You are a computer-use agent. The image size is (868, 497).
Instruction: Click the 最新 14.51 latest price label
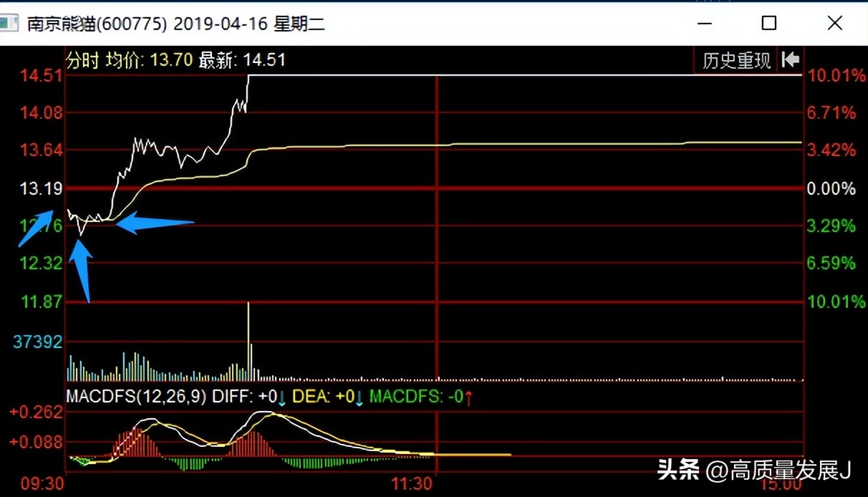pos(242,60)
